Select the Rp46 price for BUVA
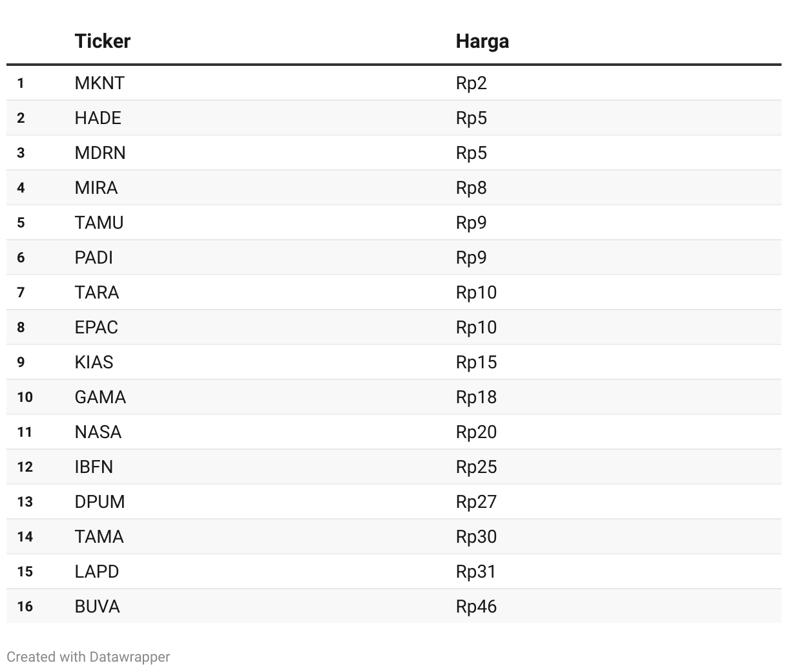 tap(476, 607)
